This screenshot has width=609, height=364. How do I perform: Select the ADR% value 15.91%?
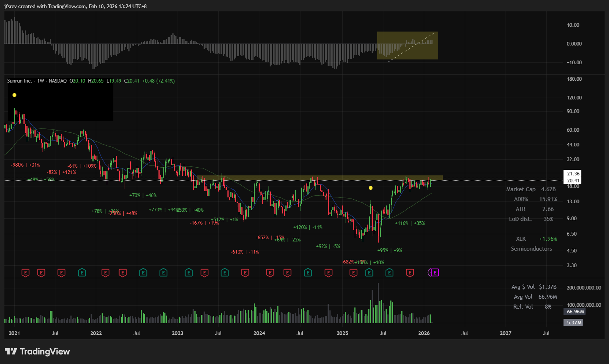548,199
